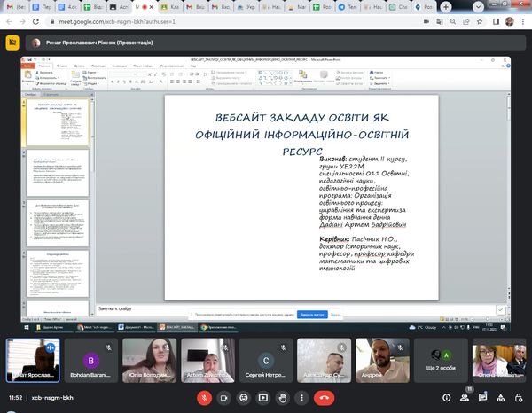
Task: Unmute the microphone in Meet toolbar
Action: point(203,398)
